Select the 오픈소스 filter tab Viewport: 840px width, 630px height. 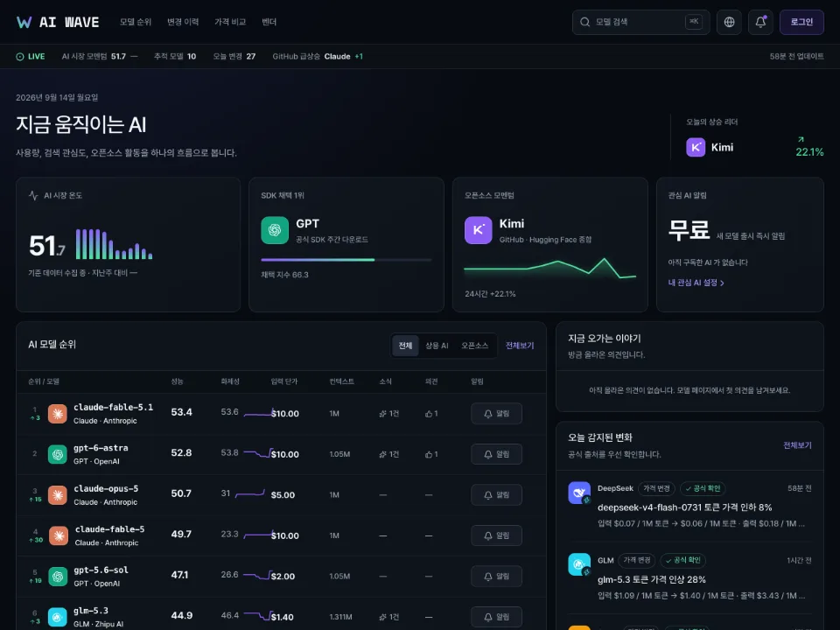[x=474, y=346]
